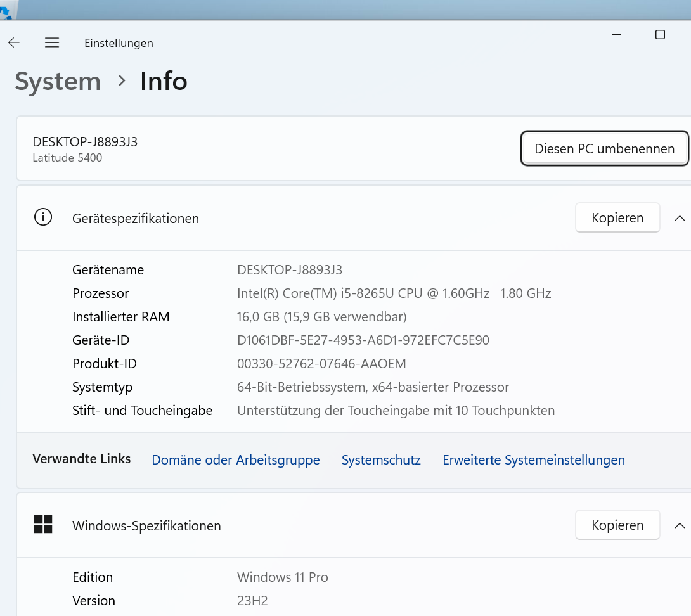
Task: Select the Windows 11 Pro edition value
Action: [x=283, y=577]
